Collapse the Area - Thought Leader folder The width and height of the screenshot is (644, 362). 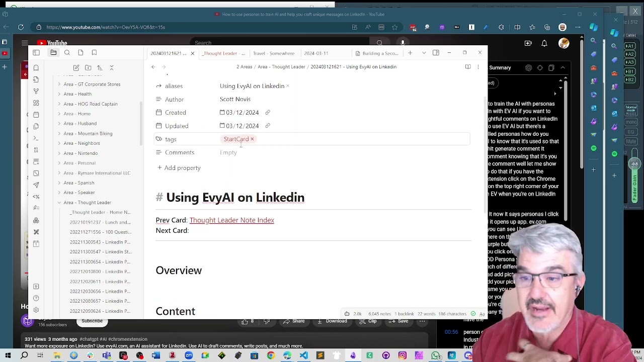tap(59, 203)
